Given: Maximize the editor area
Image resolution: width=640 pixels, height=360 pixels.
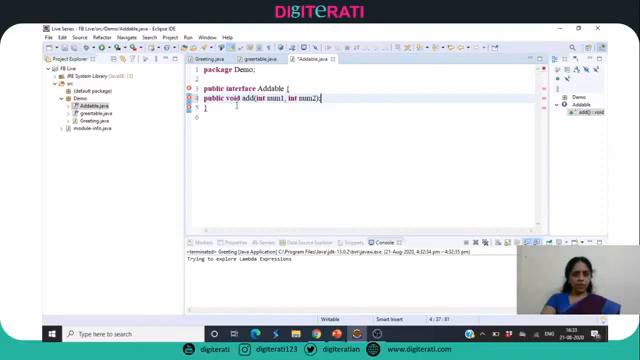Looking at the screenshot, I should coord(540,59).
